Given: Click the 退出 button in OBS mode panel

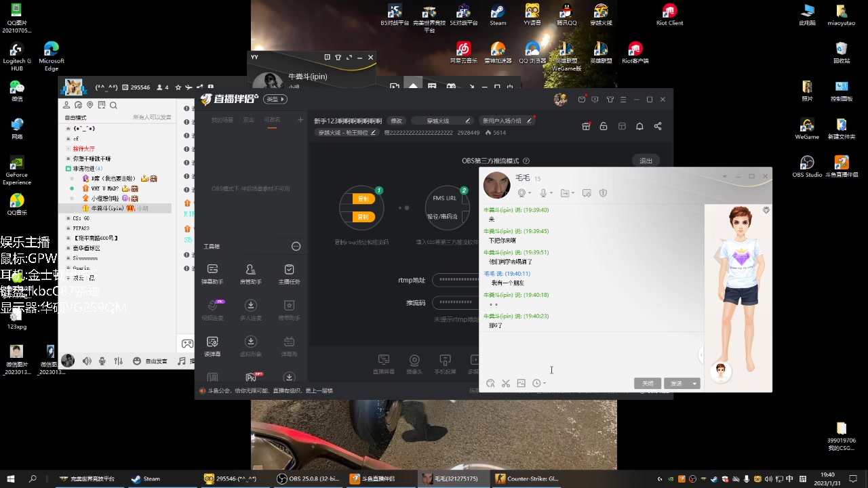Looking at the screenshot, I should pos(646,161).
